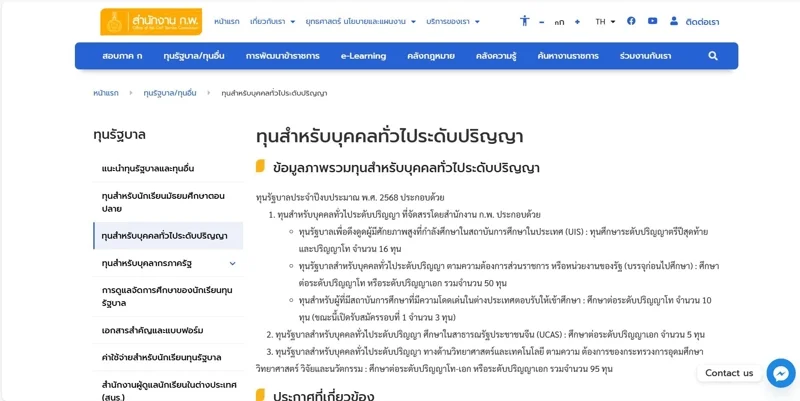Screen dimensions: 800x401
Task: Open the accessibility figure icon
Action: (x=524, y=21)
